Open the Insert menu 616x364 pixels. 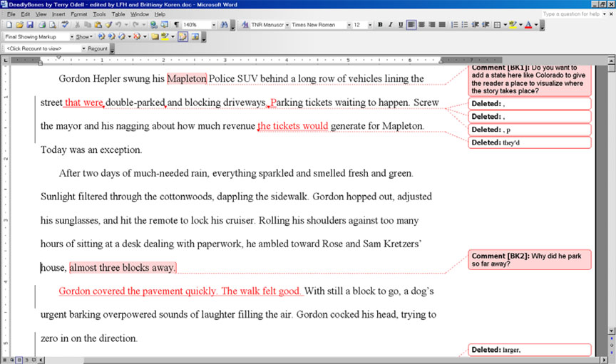tap(58, 14)
